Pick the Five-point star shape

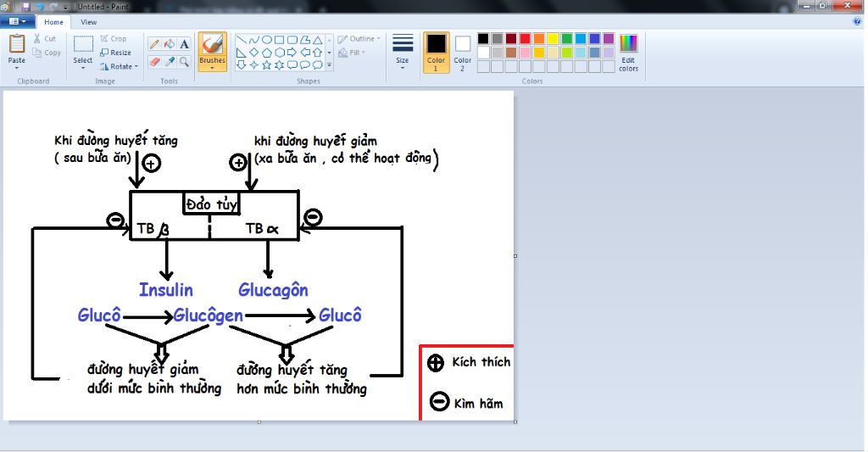coord(267,64)
